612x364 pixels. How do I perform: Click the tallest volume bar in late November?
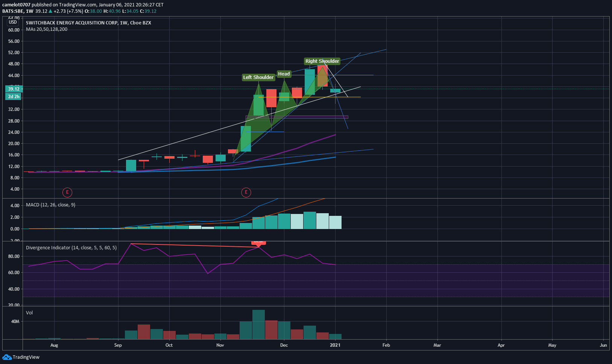coord(258,325)
